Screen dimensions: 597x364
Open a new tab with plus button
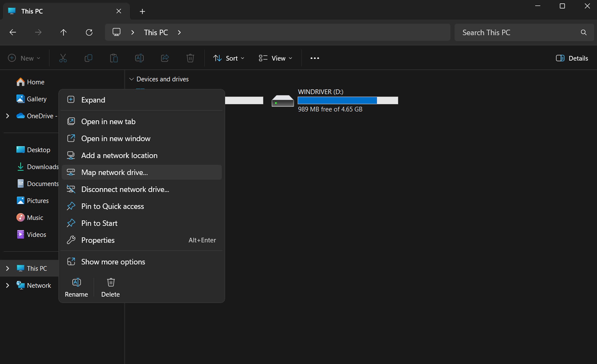142,11
